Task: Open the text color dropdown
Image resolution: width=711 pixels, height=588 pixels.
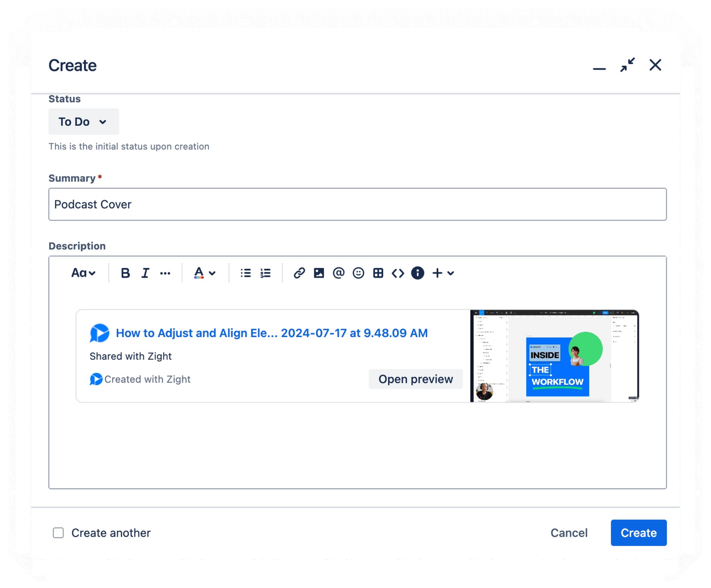Action: (205, 273)
